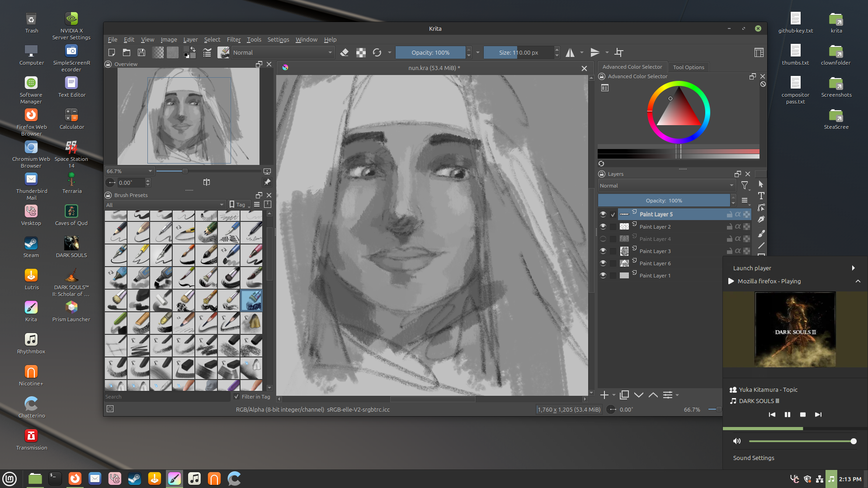This screenshot has width=868, height=488.
Task: Open the pattern fill chooser
Action: pyautogui.click(x=173, y=52)
